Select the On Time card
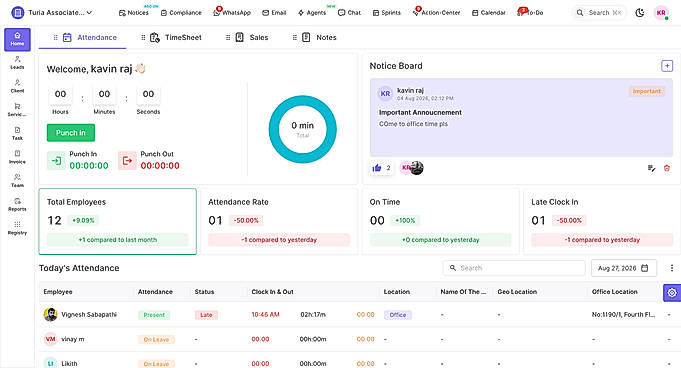The width and height of the screenshot is (681, 368). point(440,221)
